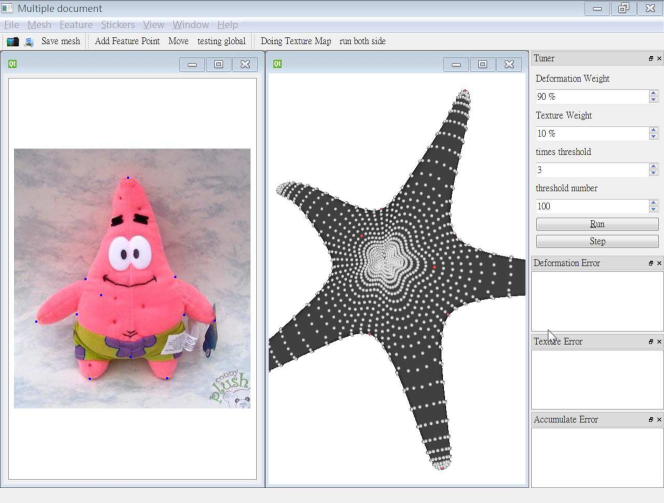The width and height of the screenshot is (664, 503).
Task: Click the Patrick plush photo
Action: click(x=132, y=278)
